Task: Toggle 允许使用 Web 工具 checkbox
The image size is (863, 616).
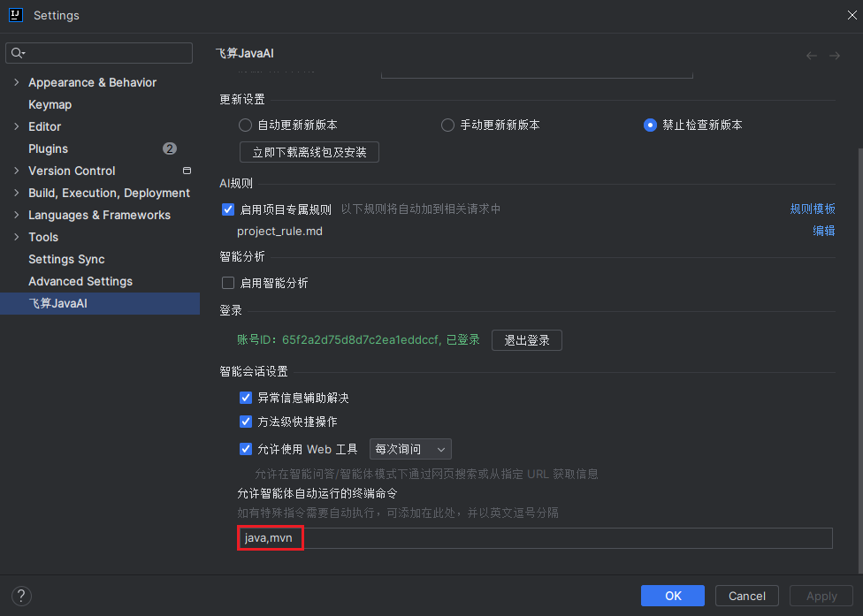Action: click(246, 449)
